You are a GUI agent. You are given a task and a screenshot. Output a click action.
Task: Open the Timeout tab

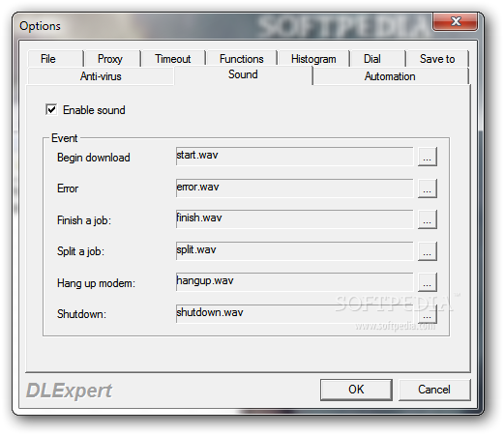point(173,59)
